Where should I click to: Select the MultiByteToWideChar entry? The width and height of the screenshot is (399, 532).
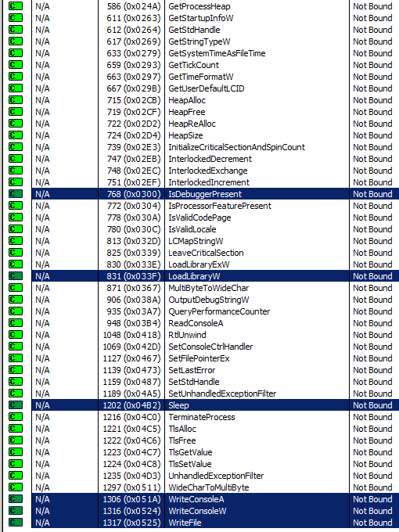[209, 288]
